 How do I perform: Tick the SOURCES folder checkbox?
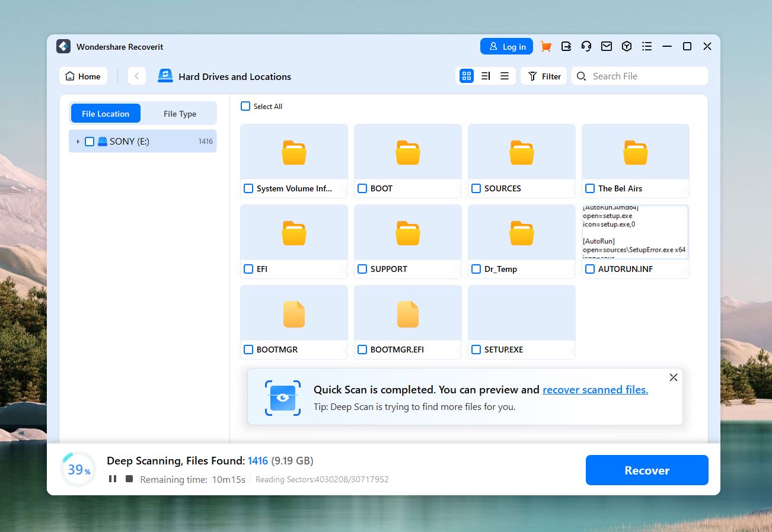tap(476, 188)
